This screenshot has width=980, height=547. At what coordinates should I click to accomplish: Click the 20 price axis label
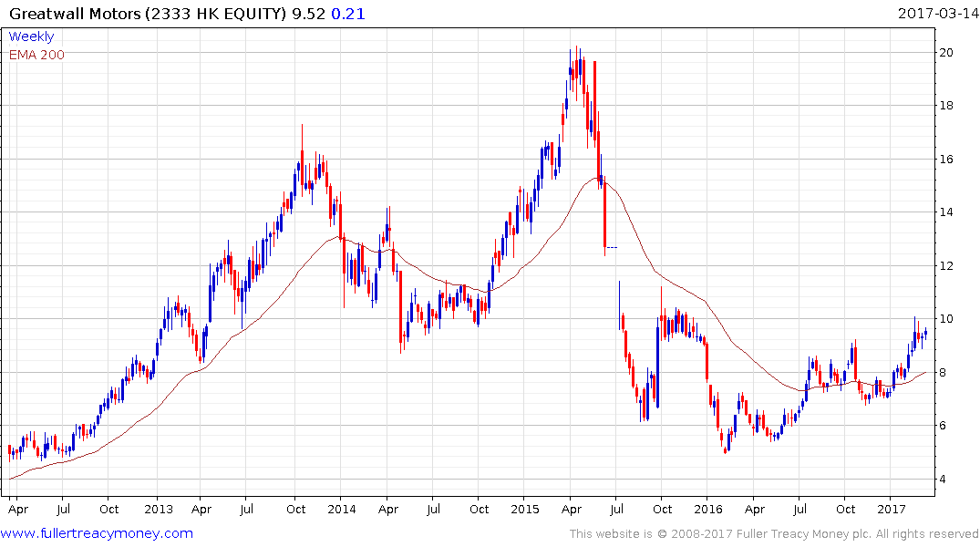(x=946, y=53)
